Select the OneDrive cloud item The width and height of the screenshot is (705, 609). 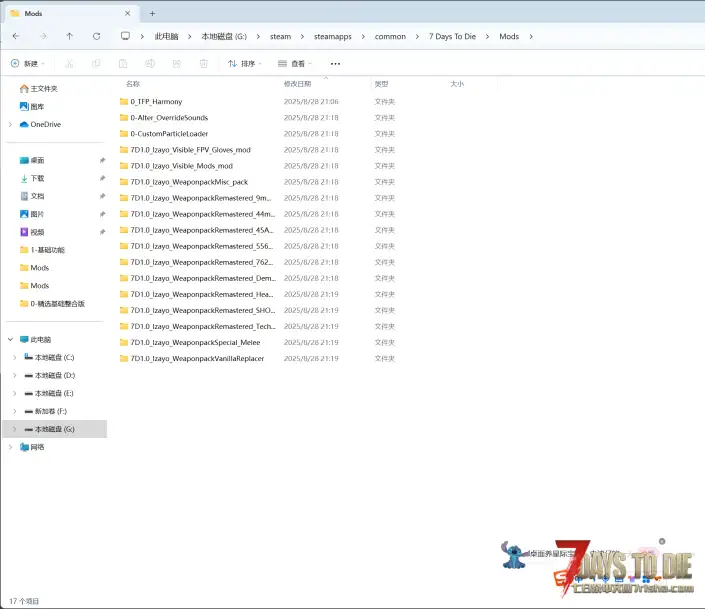tap(45, 124)
